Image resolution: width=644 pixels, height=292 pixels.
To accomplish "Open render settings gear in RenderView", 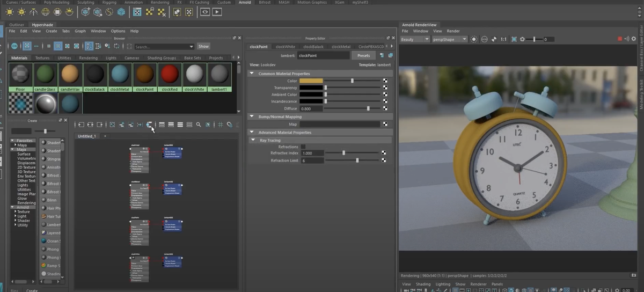I will (x=634, y=39).
